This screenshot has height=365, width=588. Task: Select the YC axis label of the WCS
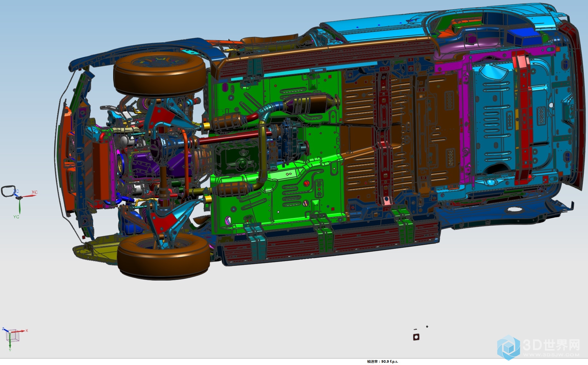coord(16,217)
